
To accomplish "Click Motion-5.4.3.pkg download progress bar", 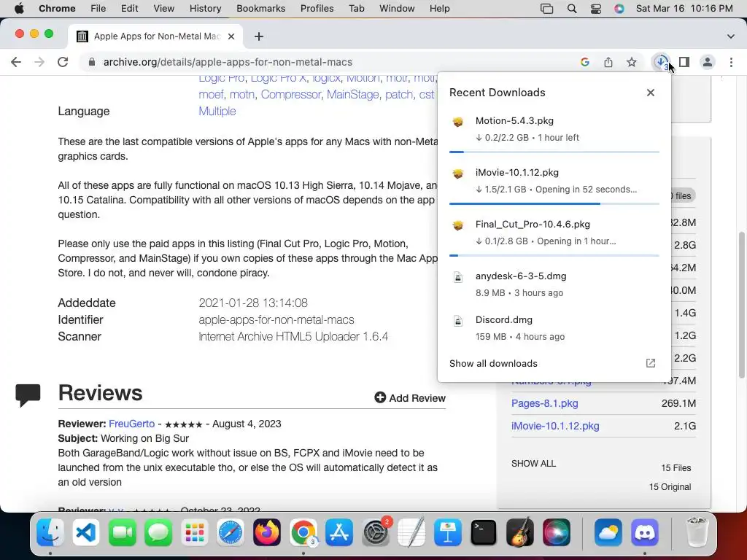I will pos(554,152).
